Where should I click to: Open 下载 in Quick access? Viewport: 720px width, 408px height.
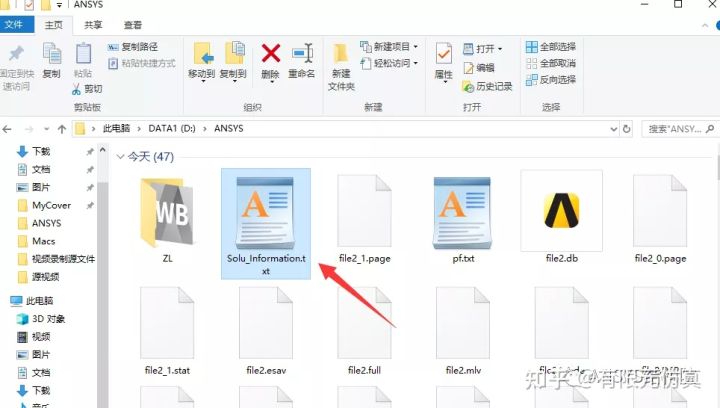tap(41, 151)
